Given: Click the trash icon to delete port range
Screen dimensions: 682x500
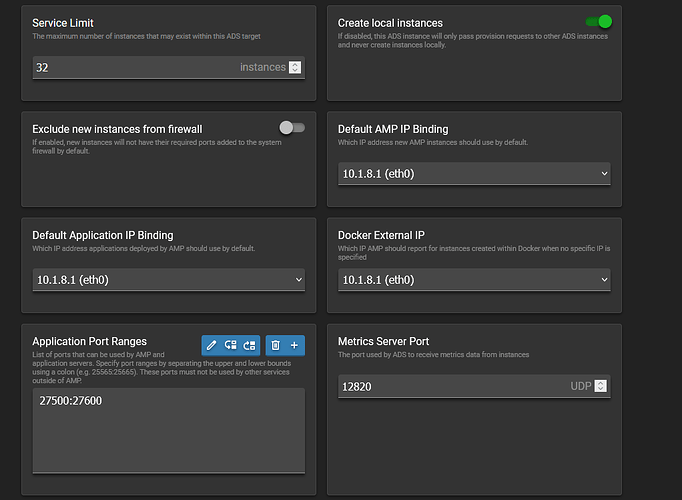Looking at the screenshot, I should pos(275,345).
